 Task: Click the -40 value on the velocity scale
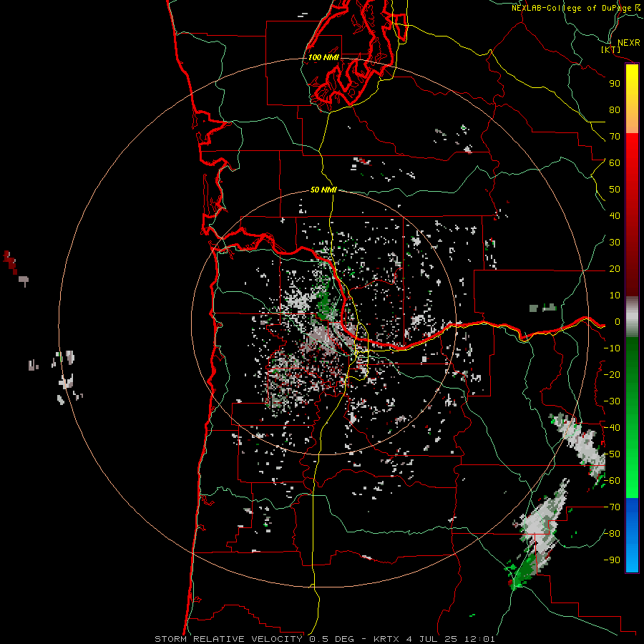point(612,428)
